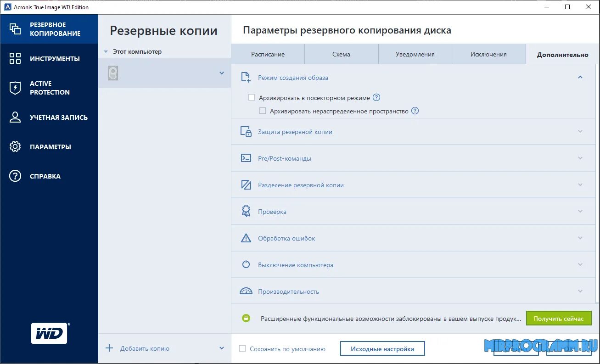Expand the Обработка ошибок section

[580, 238]
